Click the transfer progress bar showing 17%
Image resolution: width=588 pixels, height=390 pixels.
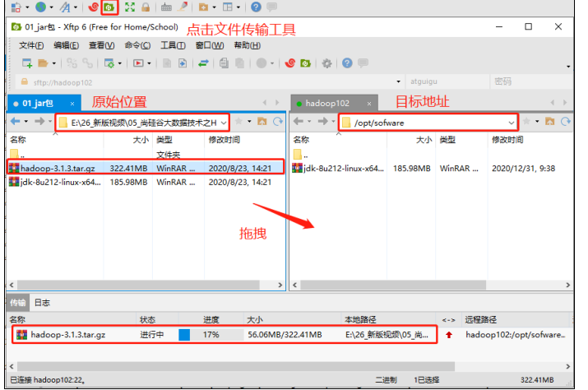pos(211,334)
